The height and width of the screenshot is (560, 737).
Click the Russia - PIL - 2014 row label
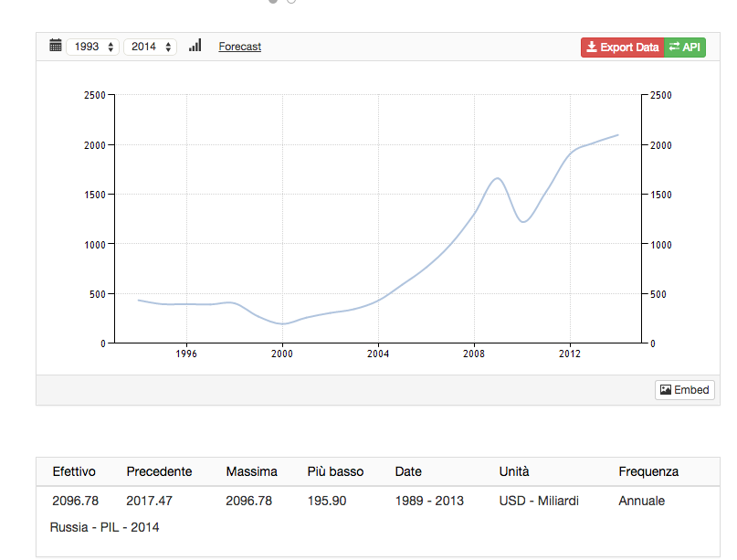(105, 527)
